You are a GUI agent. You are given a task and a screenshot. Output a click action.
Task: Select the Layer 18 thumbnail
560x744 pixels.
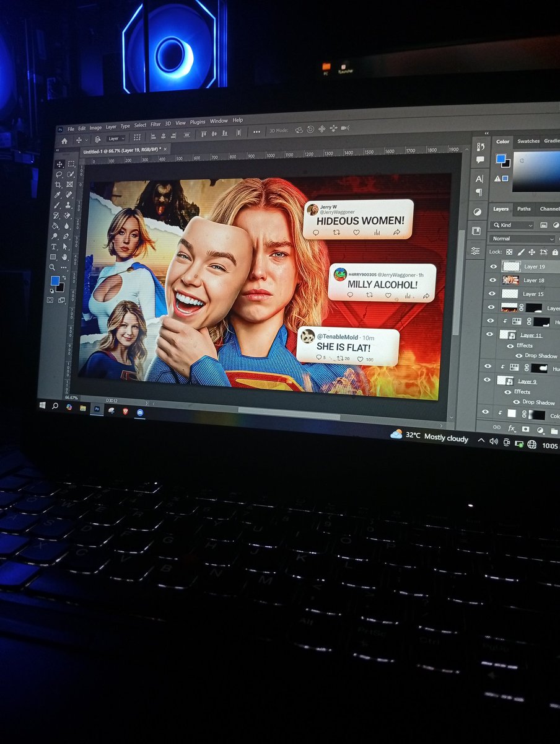(x=510, y=280)
